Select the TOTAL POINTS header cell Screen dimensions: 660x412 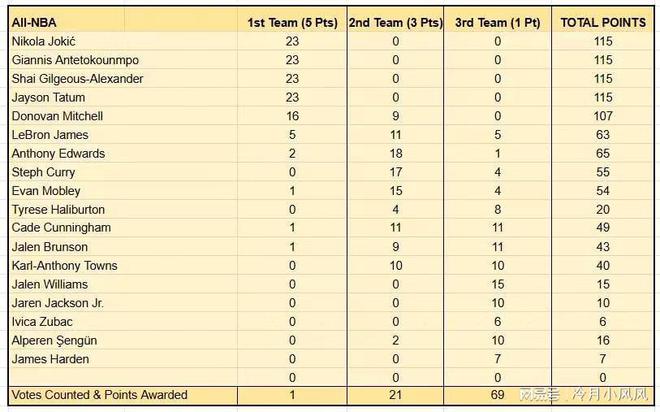[x=603, y=22]
